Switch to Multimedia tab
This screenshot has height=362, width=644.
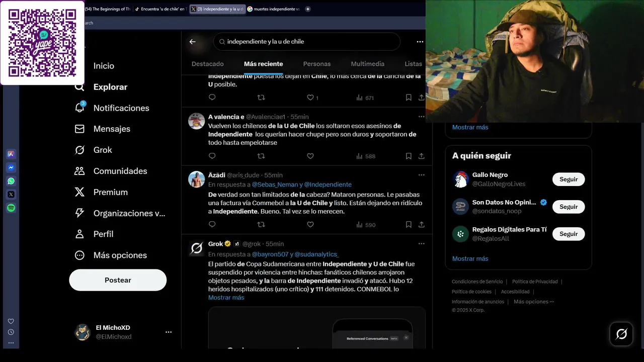pyautogui.click(x=368, y=64)
